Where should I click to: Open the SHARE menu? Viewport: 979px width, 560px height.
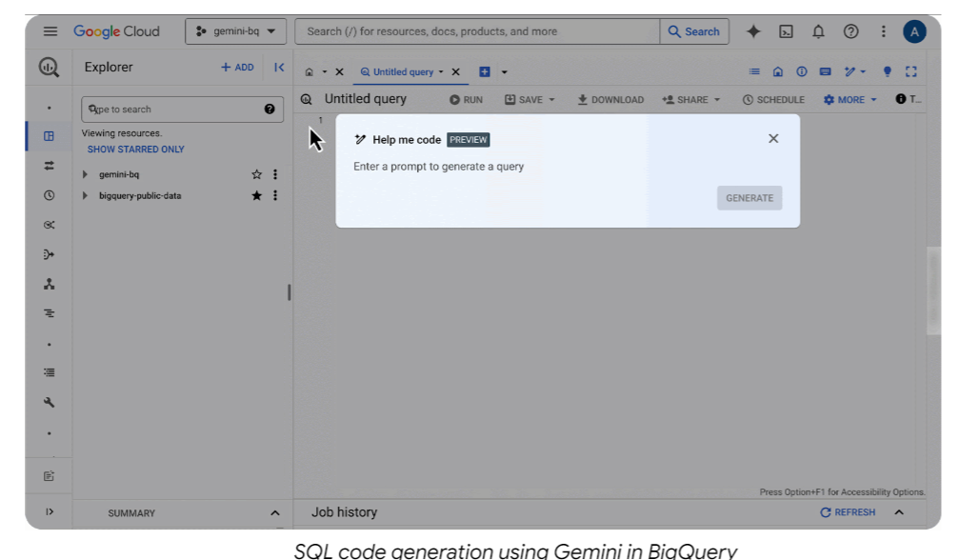691,100
